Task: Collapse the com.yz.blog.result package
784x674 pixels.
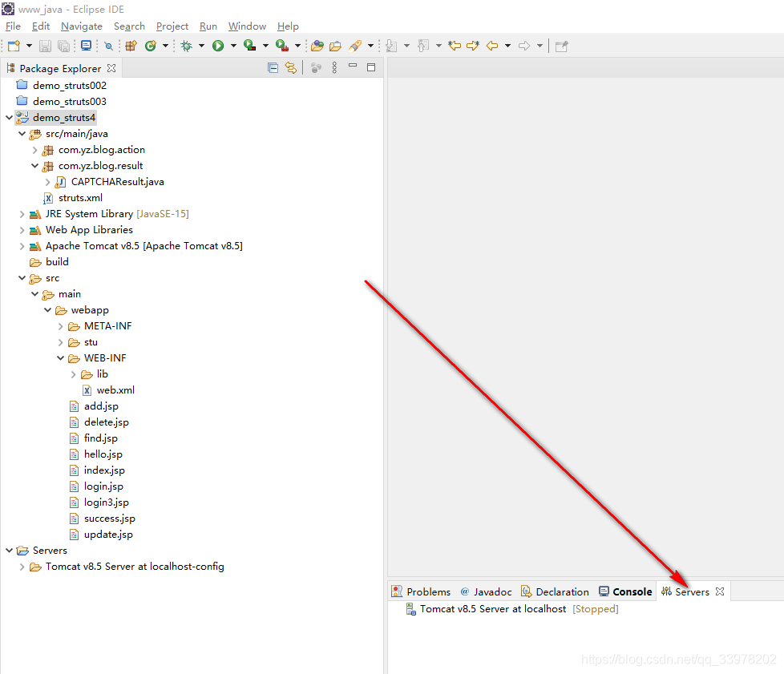Action: click(x=34, y=166)
